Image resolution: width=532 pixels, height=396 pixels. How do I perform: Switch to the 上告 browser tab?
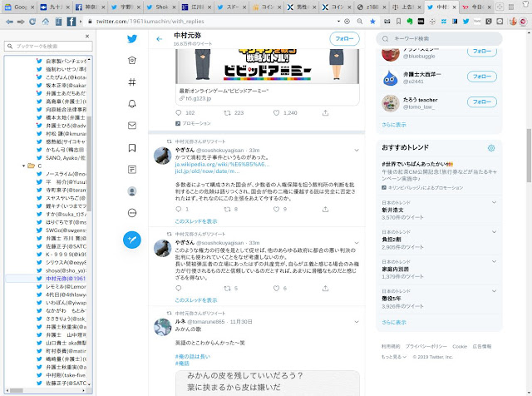pyautogui.click(x=407, y=7)
